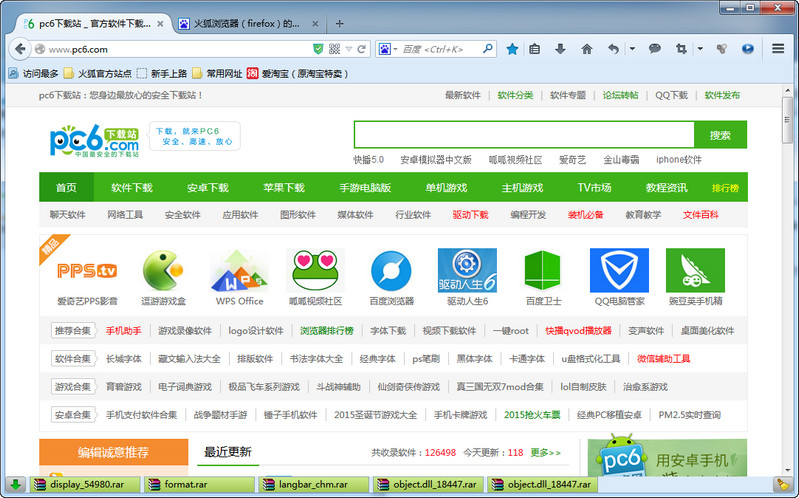
Task: Expand the address bar history dropdown
Action: pos(347,48)
